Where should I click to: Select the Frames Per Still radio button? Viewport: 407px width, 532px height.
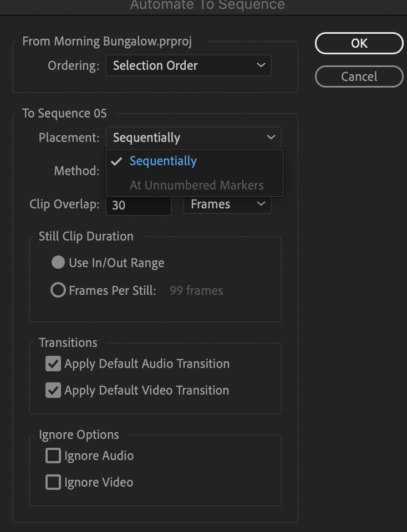[x=58, y=290]
